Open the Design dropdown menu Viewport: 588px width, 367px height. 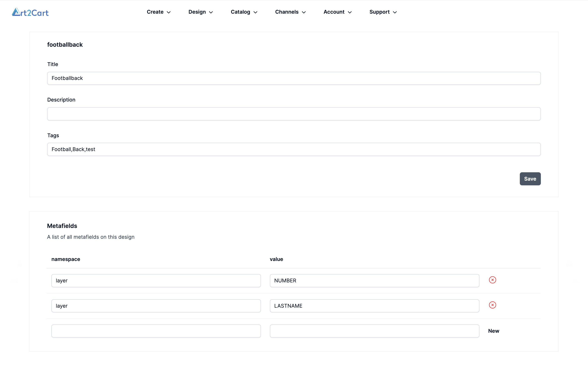point(200,12)
